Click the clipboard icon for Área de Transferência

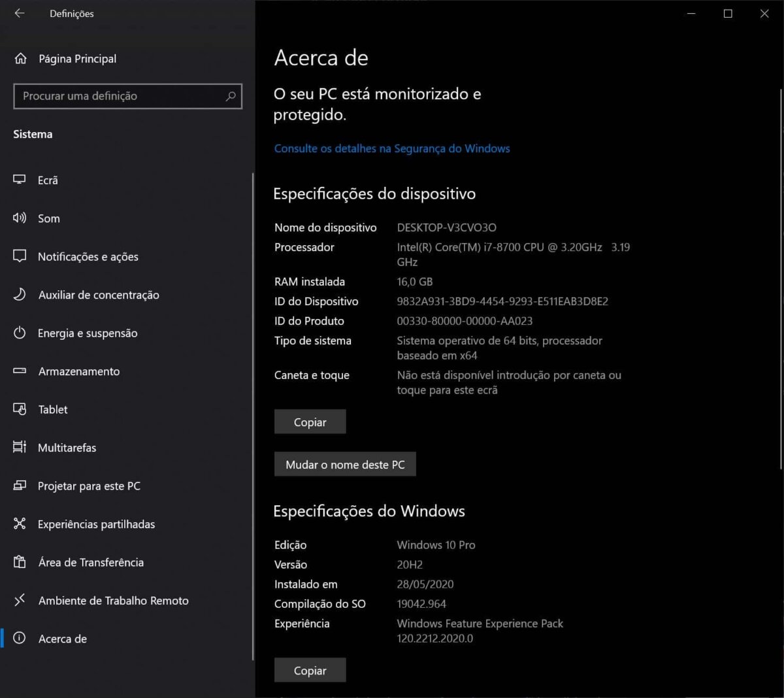point(20,562)
